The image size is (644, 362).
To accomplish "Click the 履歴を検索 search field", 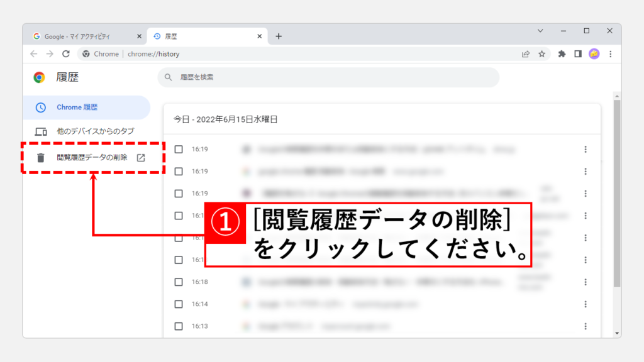I will (327, 77).
